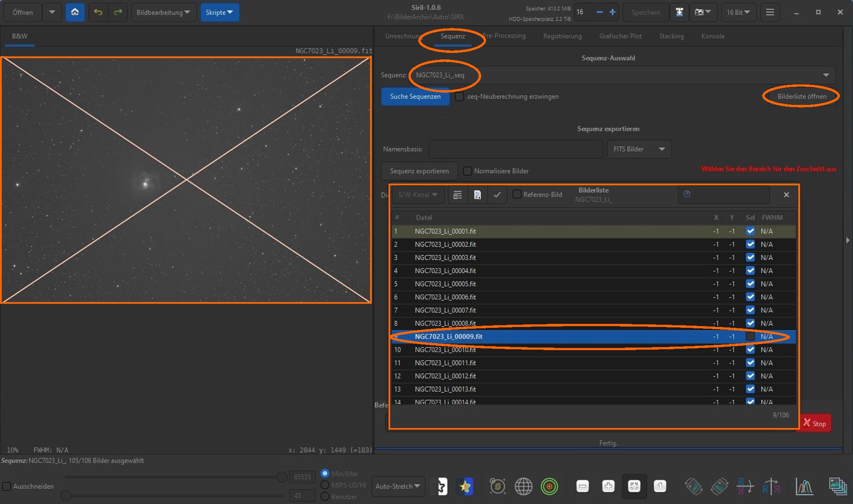Click the Suche Sequenzen button
Image resolution: width=853 pixels, height=504 pixels.
coord(415,97)
